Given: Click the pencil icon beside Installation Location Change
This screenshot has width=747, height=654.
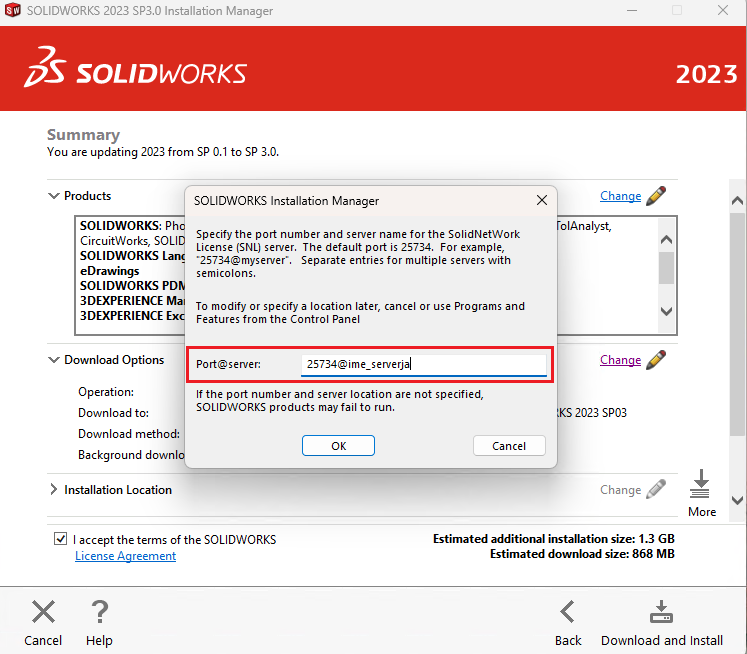Looking at the screenshot, I should pyautogui.click(x=656, y=489).
